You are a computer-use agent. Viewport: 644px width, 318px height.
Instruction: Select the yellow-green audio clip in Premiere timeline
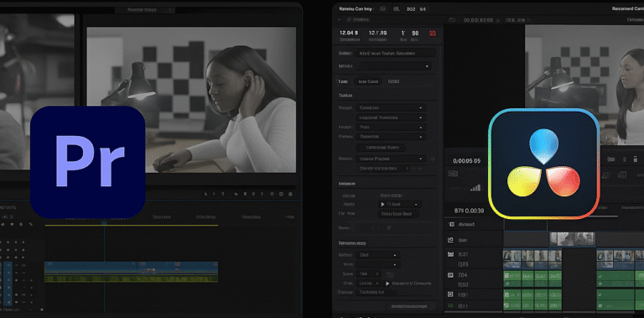131,279
